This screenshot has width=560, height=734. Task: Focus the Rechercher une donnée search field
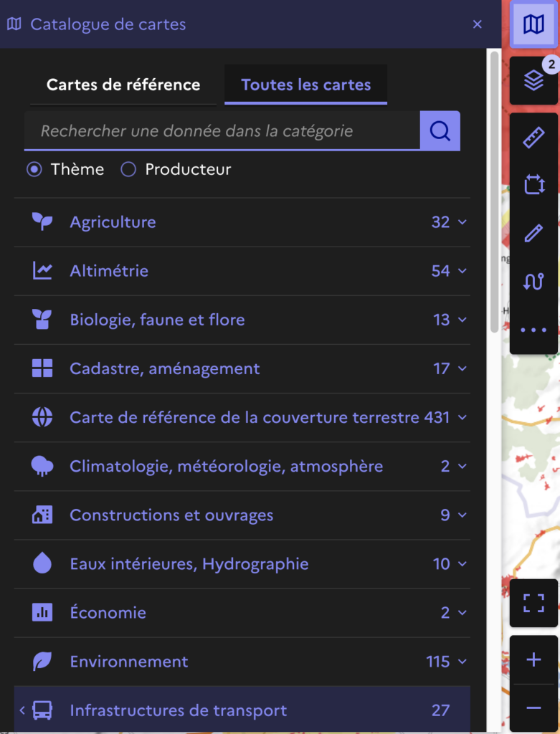point(222,131)
